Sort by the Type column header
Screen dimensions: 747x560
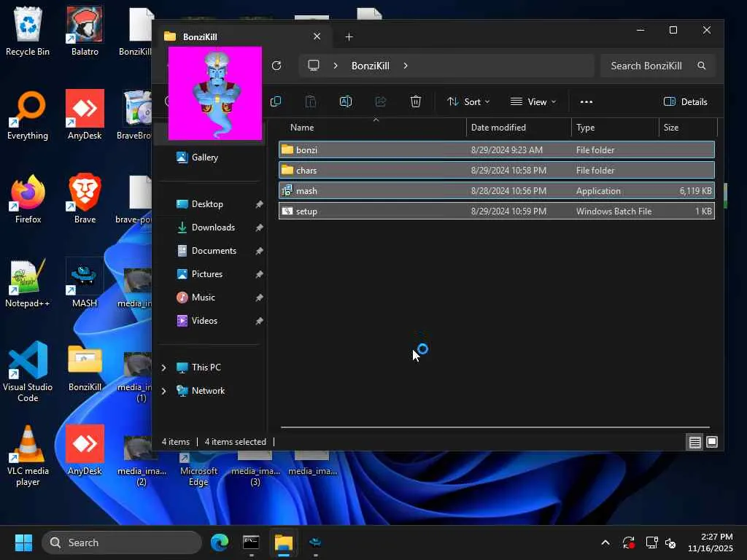pyautogui.click(x=585, y=128)
